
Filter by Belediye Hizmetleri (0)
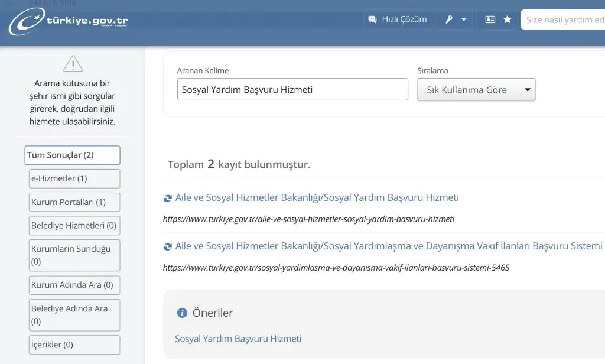coord(74,225)
